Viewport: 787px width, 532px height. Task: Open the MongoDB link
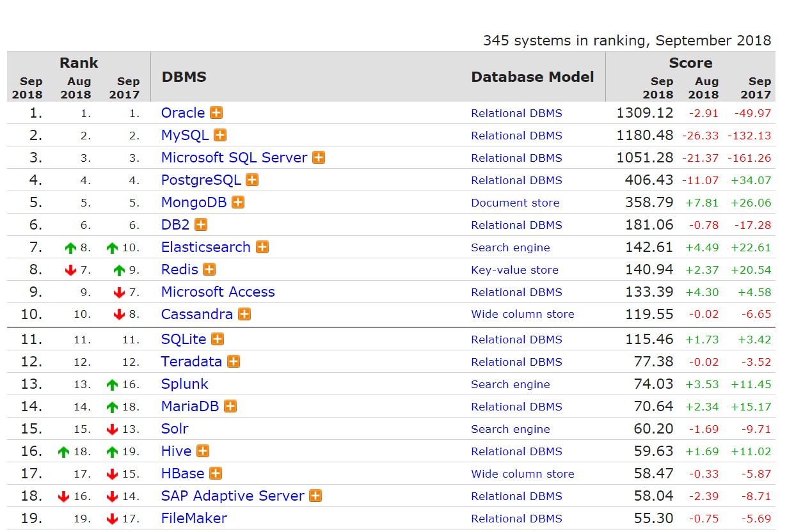pyautogui.click(x=194, y=203)
